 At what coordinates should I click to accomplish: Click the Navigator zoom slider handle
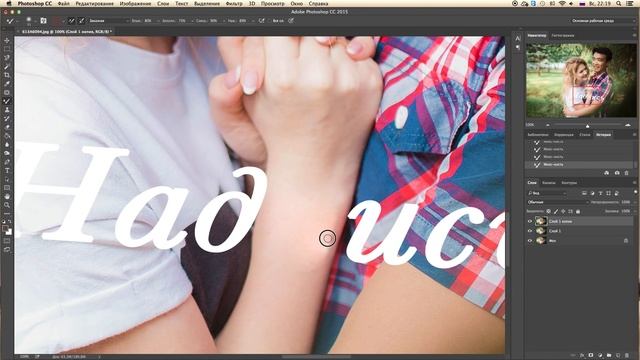(588, 125)
